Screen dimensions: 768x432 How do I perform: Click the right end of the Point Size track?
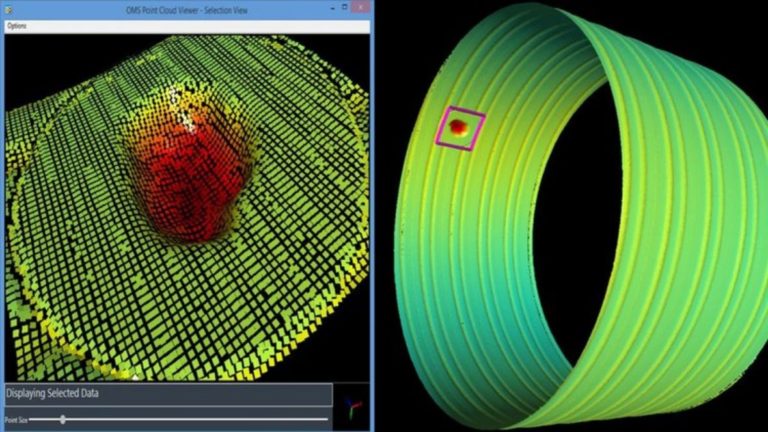click(326, 419)
